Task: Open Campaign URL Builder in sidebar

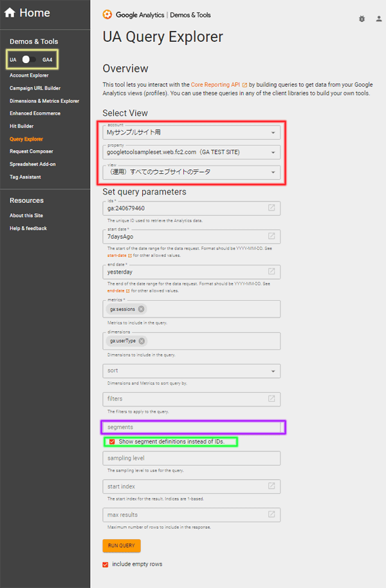Action: (35, 88)
